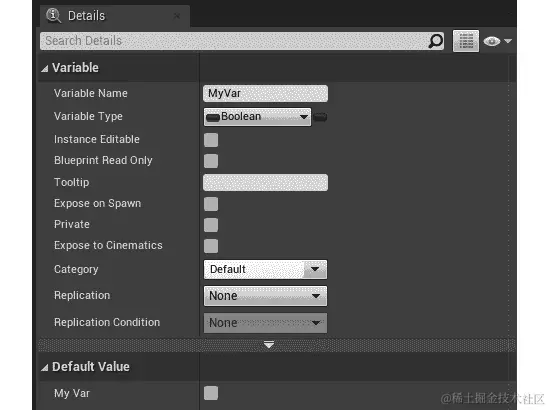Open the eye view options menu
This screenshot has width=549, height=410.
coord(497,41)
